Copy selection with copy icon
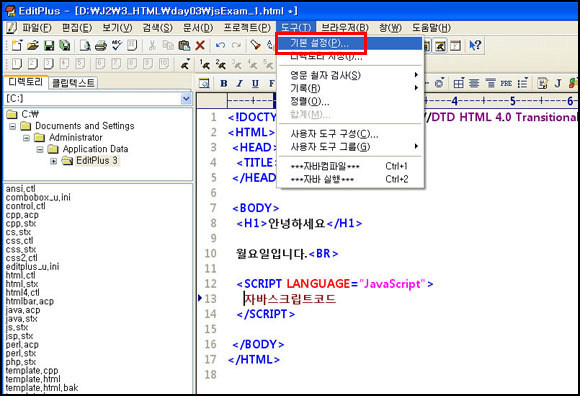Viewport: 580px width, 396px height. [x=168, y=45]
